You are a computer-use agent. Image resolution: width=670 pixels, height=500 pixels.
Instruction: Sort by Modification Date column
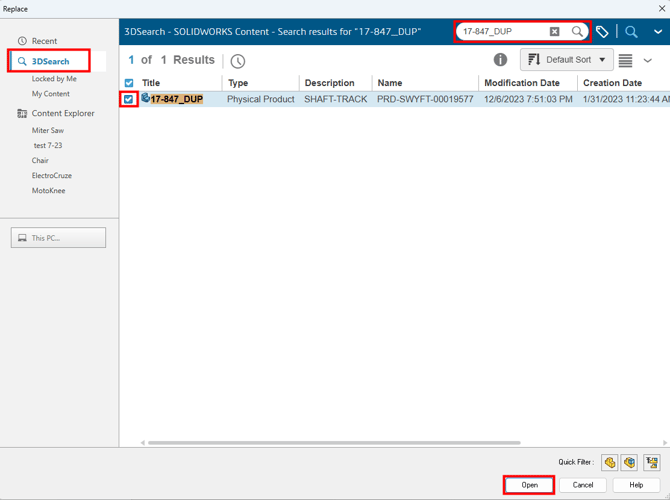pos(522,83)
